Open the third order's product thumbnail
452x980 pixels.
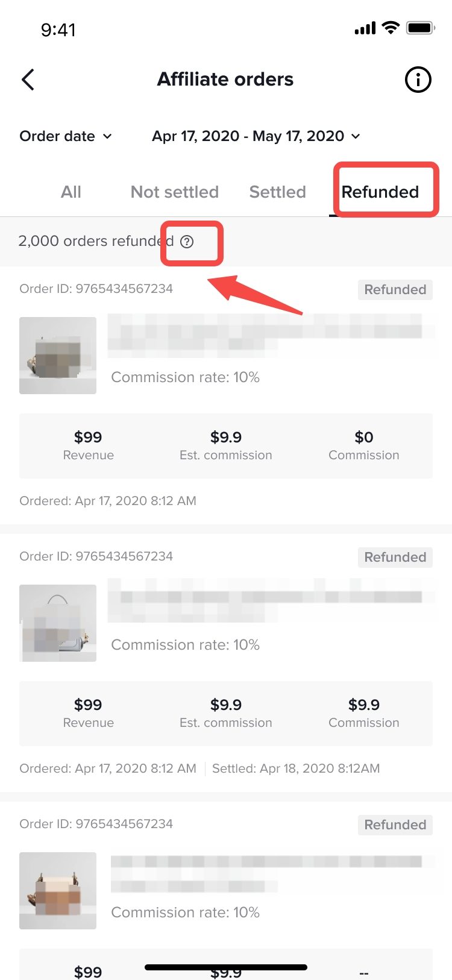(58, 891)
